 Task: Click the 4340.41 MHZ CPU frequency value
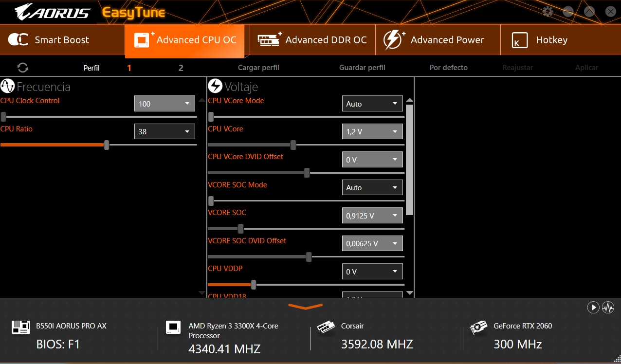[x=224, y=349]
